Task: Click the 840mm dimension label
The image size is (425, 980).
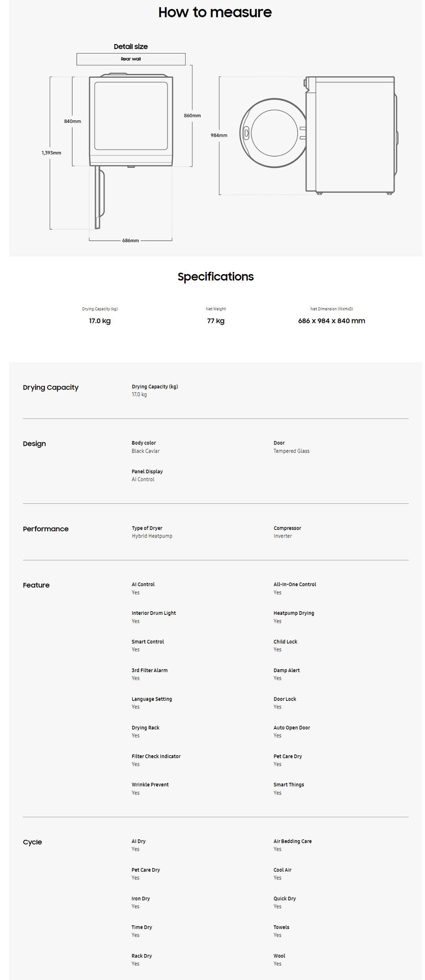Action: 72,121
